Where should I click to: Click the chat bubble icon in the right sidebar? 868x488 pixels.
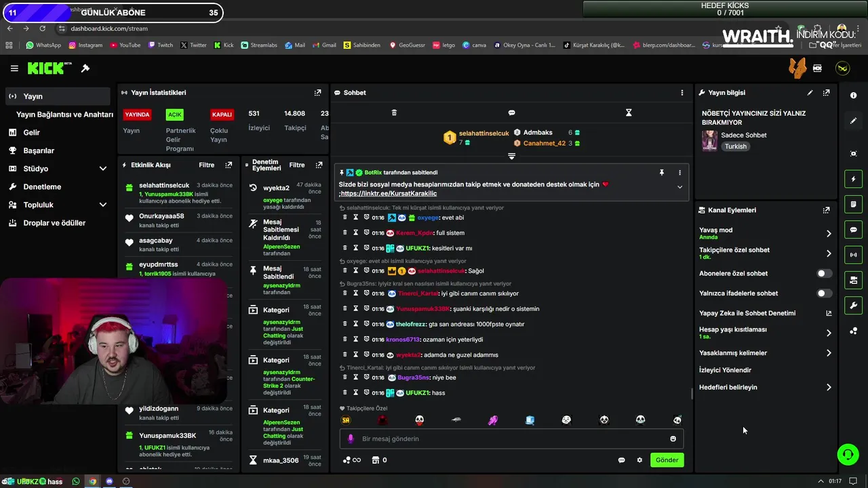click(853, 230)
